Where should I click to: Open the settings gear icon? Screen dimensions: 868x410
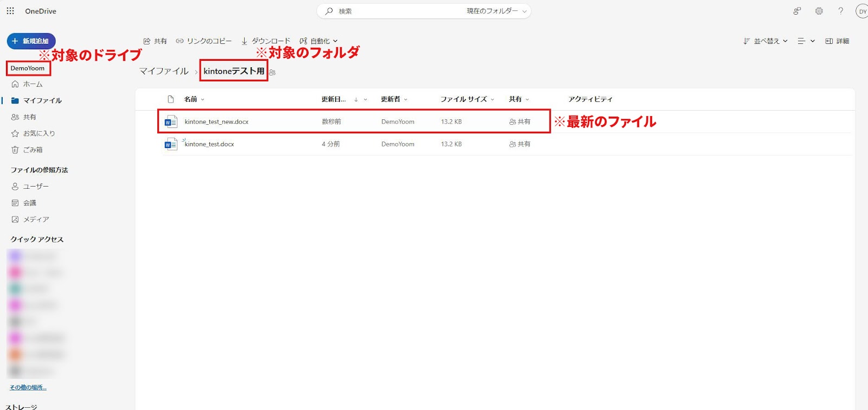pyautogui.click(x=819, y=11)
